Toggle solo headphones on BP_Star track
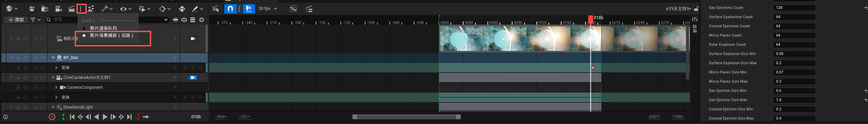Screen dimensions: 868x124 pyautogui.click(x=43, y=58)
